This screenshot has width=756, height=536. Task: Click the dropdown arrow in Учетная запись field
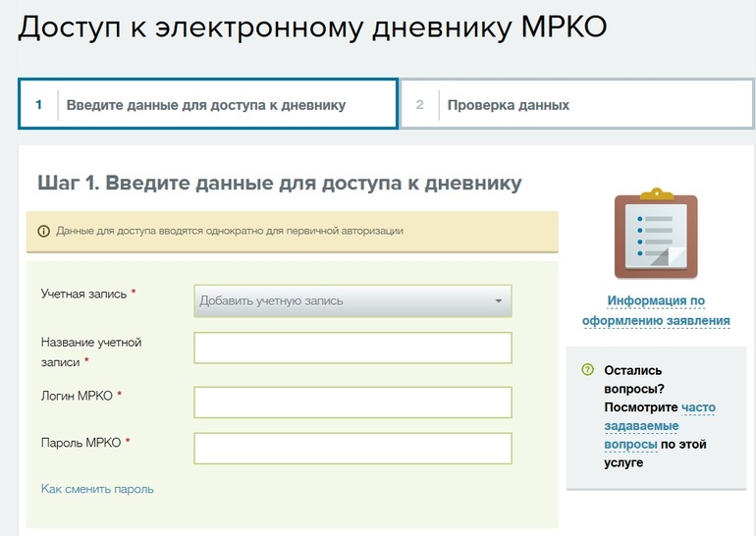tap(498, 301)
